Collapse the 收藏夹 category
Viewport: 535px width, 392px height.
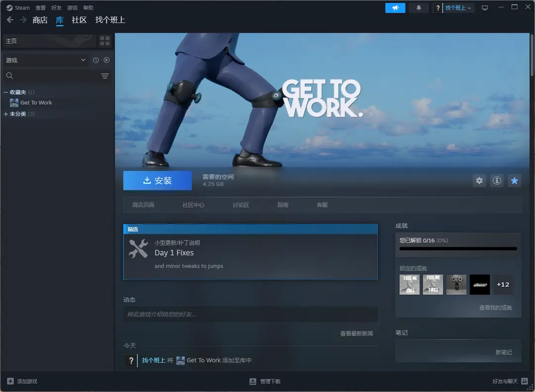coord(6,92)
